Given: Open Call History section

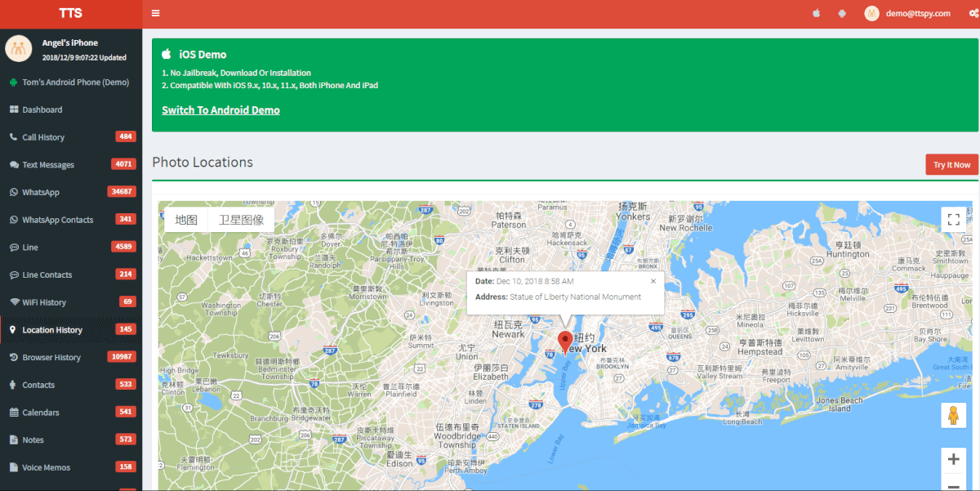Looking at the screenshot, I should tap(71, 137).
